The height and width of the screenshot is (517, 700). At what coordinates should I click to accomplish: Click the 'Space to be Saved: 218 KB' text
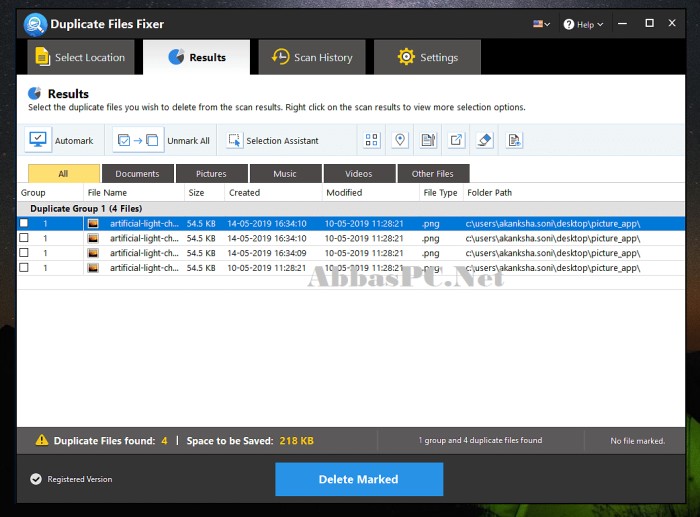(250, 441)
